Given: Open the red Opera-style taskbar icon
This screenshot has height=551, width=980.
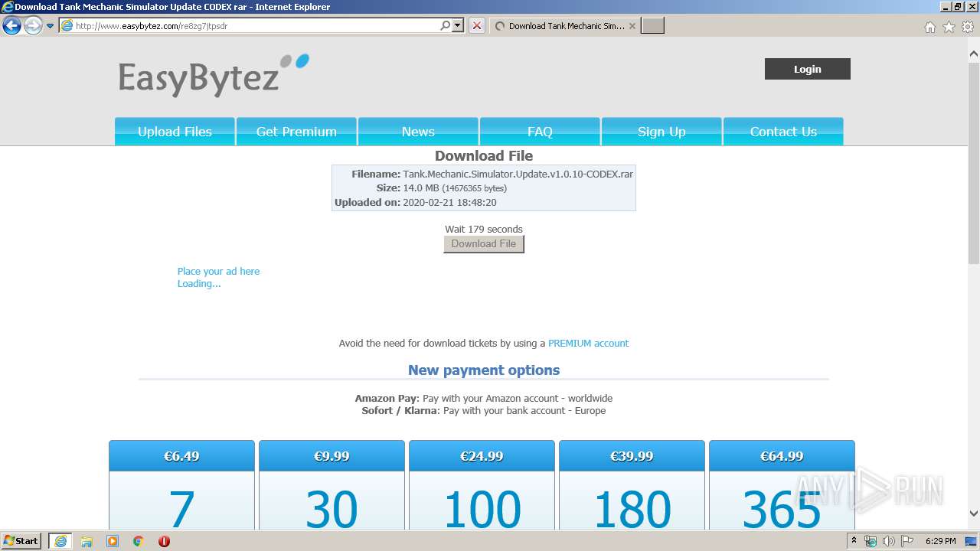Looking at the screenshot, I should 164,541.
